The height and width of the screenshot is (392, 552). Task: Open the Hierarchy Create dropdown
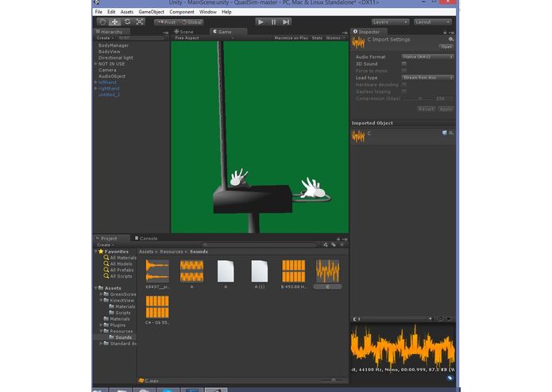[x=105, y=38]
